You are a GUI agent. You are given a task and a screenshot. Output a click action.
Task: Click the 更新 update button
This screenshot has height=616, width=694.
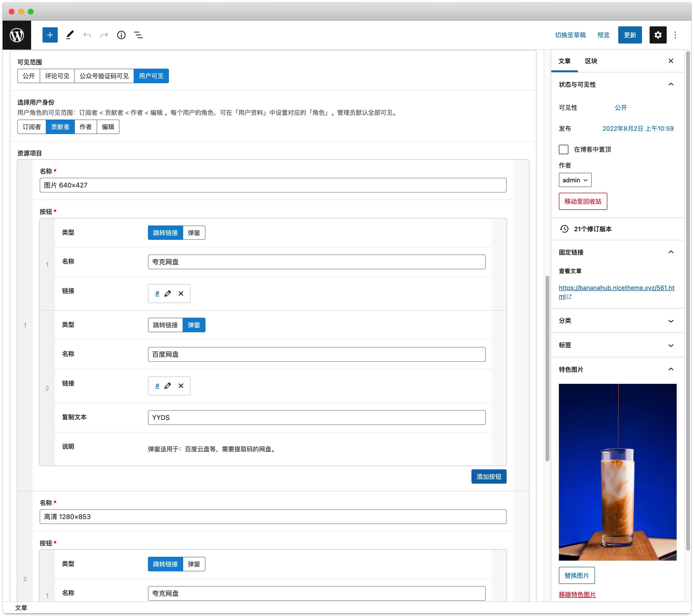point(630,35)
